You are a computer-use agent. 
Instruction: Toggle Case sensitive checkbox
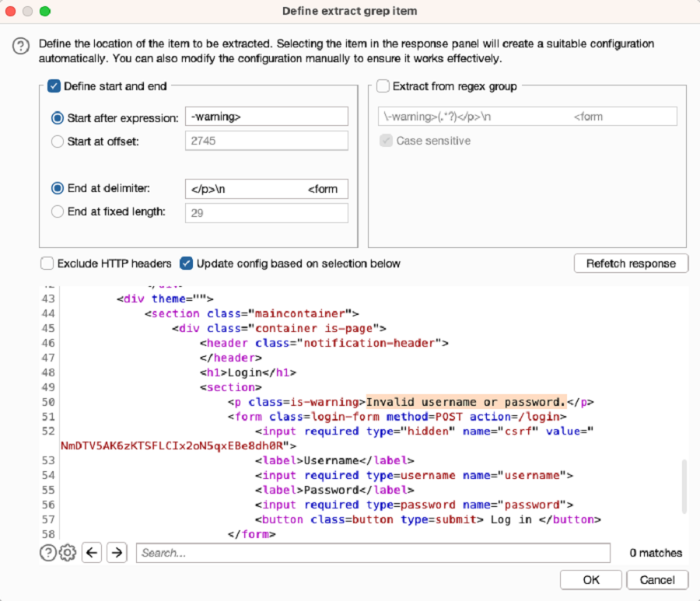pos(386,141)
